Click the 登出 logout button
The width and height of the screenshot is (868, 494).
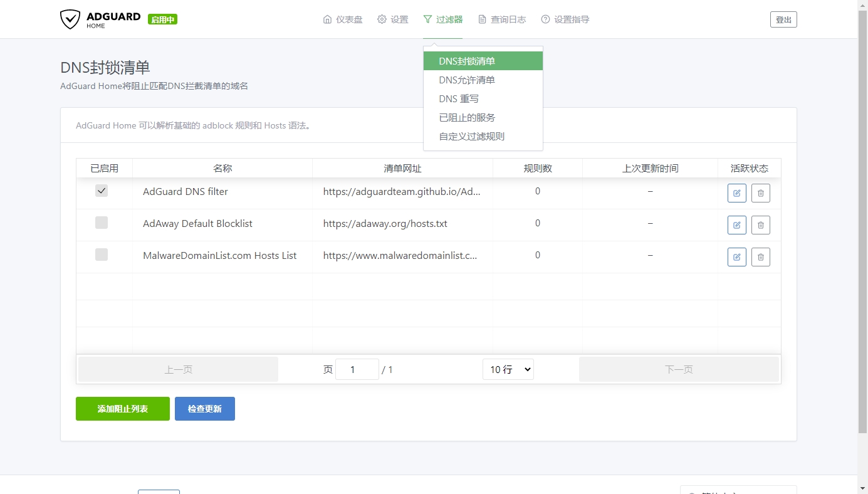pyautogui.click(x=783, y=19)
